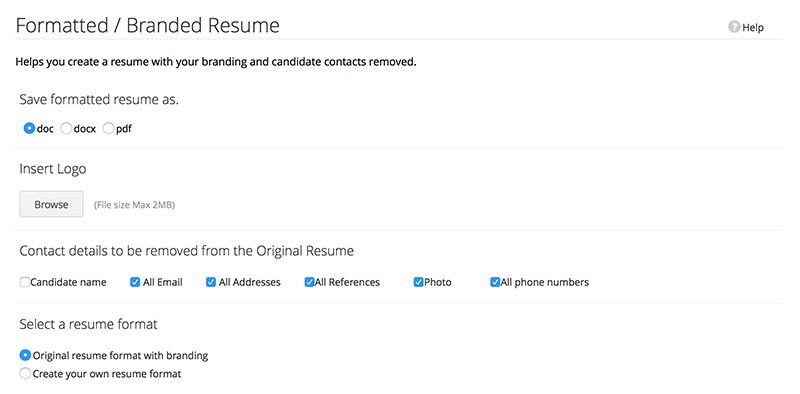Open the Help link text
The height and width of the screenshot is (394, 800).
tap(753, 28)
